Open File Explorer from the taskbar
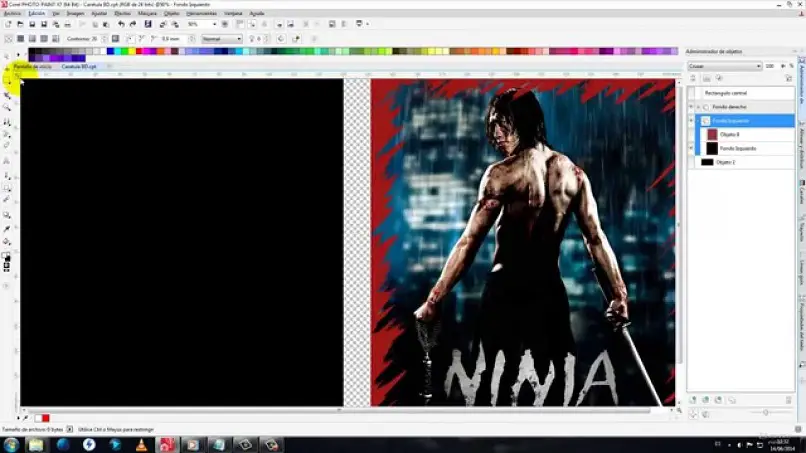Screen dimensions: 806x453 point(36,445)
